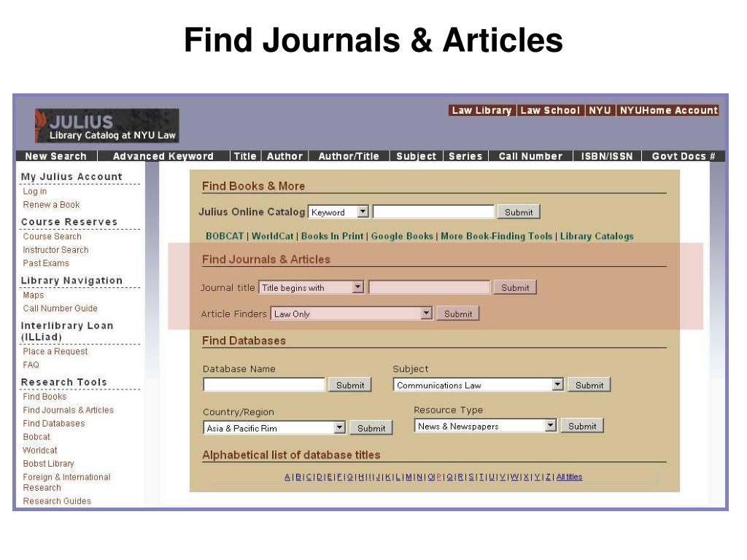
Task: Expand the Article Finders Law Only dropdown
Action: (x=352, y=314)
